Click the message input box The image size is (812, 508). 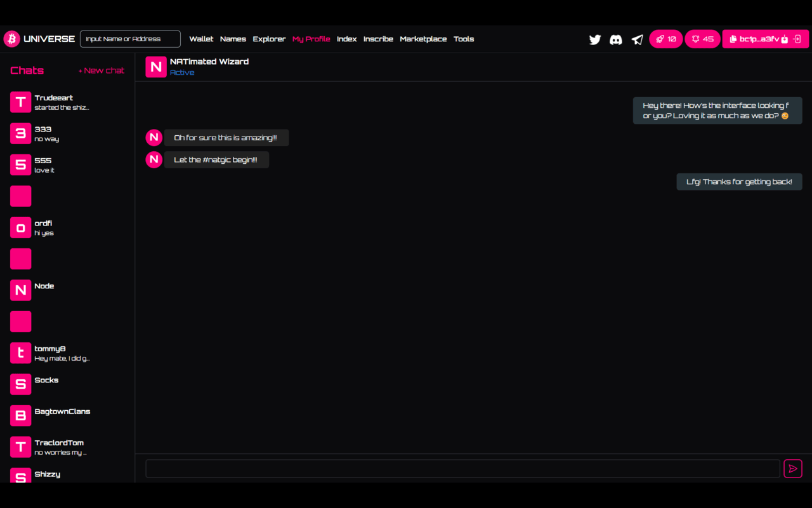[462, 469]
